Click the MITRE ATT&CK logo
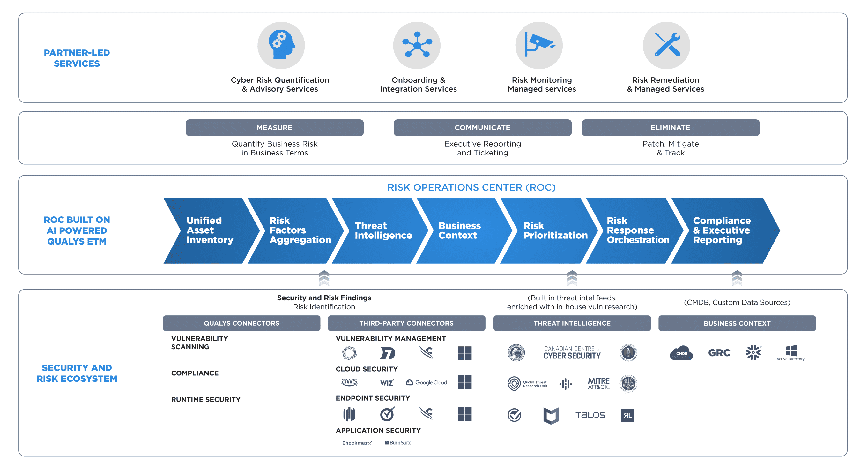868x467 pixels. pyautogui.click(x=599, y=383)
